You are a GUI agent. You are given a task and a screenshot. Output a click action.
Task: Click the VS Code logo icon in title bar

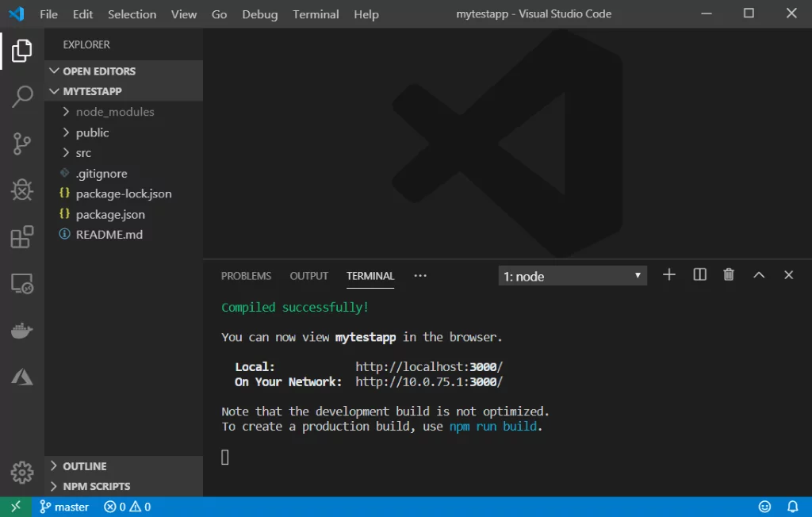[x=17, y=14]
